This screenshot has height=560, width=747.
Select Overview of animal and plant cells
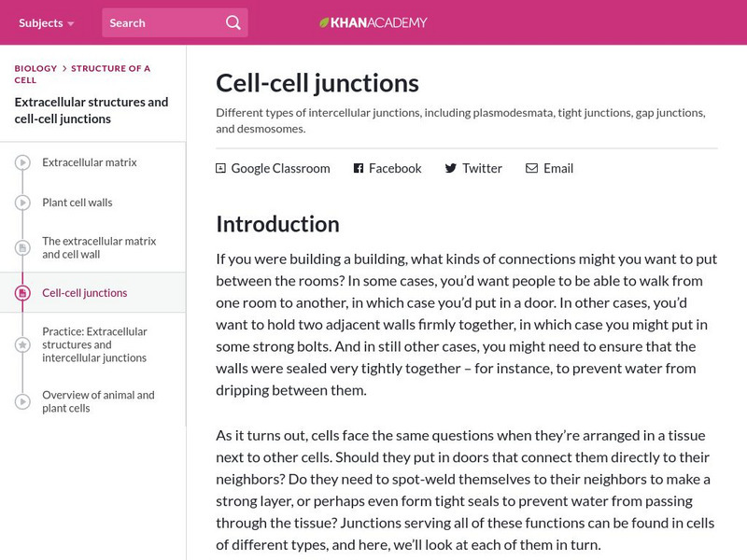(98, 401)
